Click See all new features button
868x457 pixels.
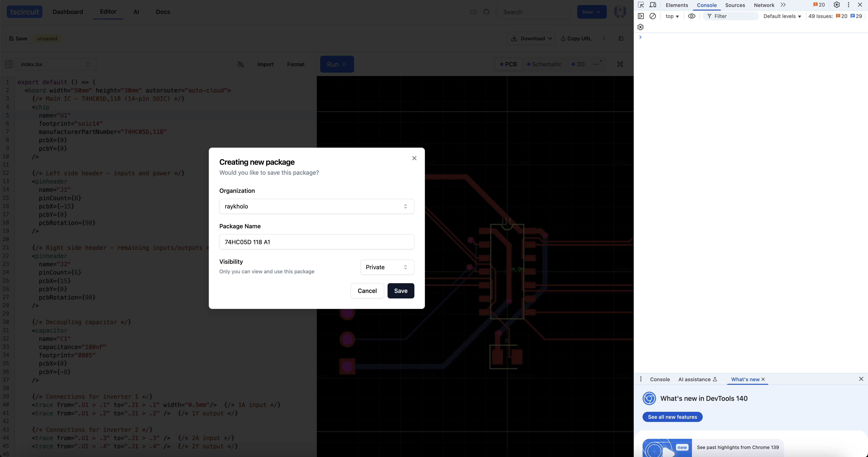[672, 417]
